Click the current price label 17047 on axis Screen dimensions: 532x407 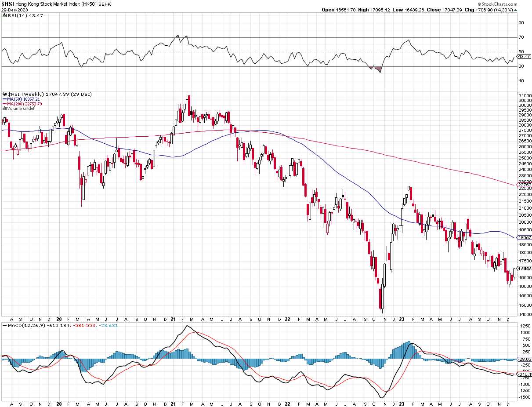point(524,269)
